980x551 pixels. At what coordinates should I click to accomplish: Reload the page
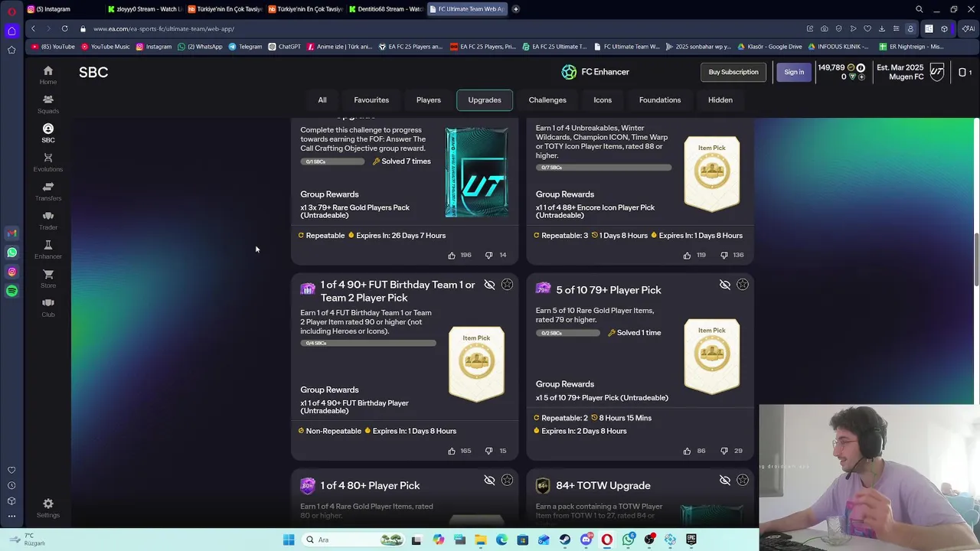click(64, 28)
